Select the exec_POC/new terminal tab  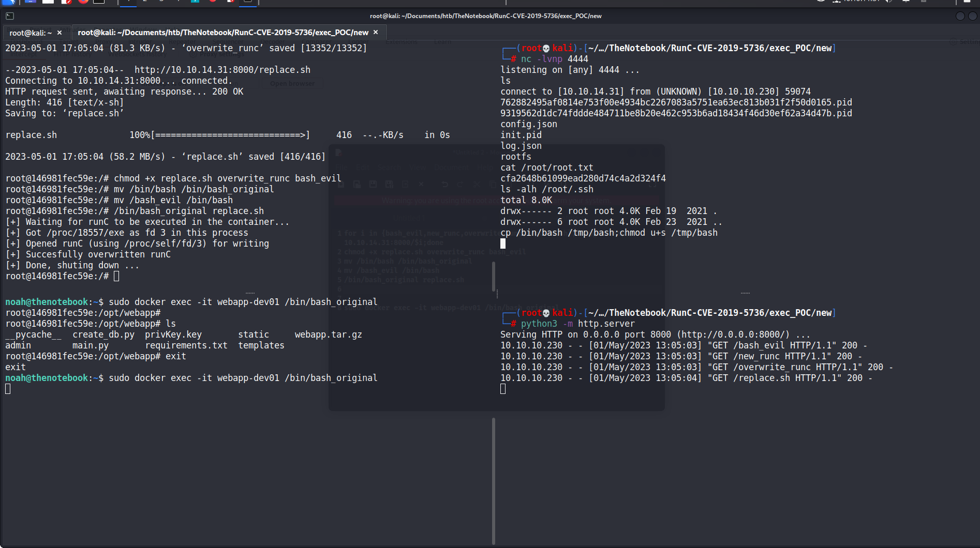pos(223,33)
